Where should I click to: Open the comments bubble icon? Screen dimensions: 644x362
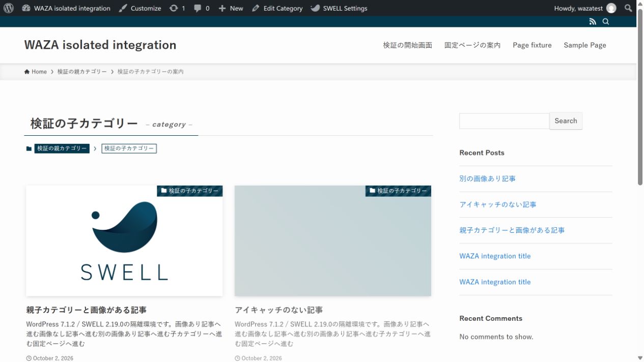point(198,8)
